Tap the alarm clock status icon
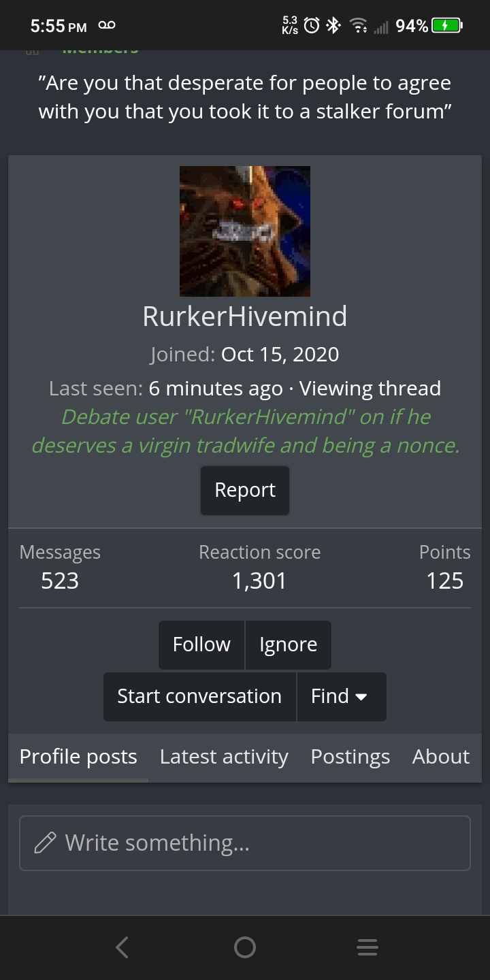 coord(312,26)
